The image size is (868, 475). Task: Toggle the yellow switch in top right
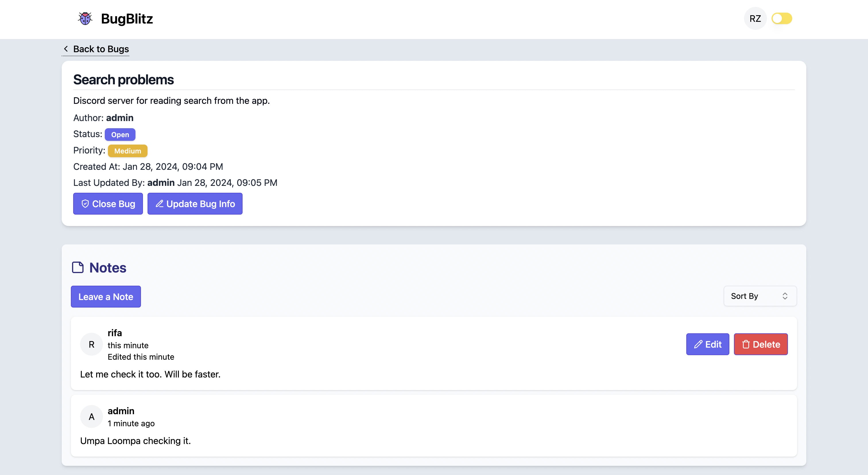pos(782,18)
